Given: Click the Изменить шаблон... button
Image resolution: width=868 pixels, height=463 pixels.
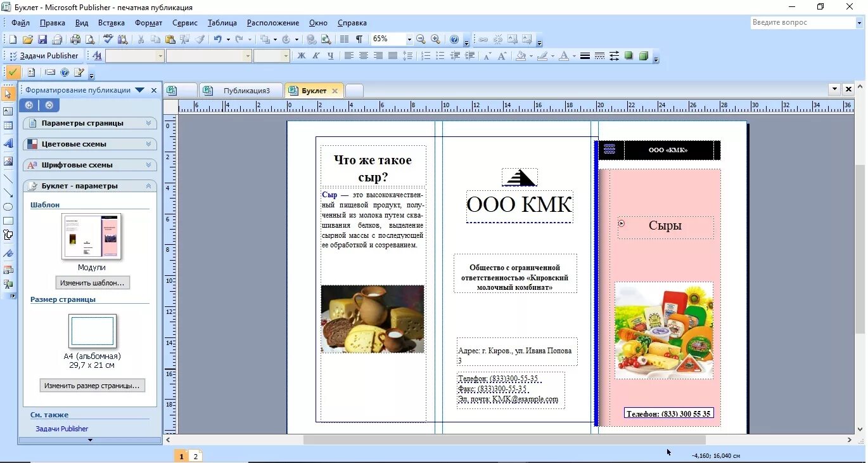Looking at the screenshot, I should tap(93, 283).
